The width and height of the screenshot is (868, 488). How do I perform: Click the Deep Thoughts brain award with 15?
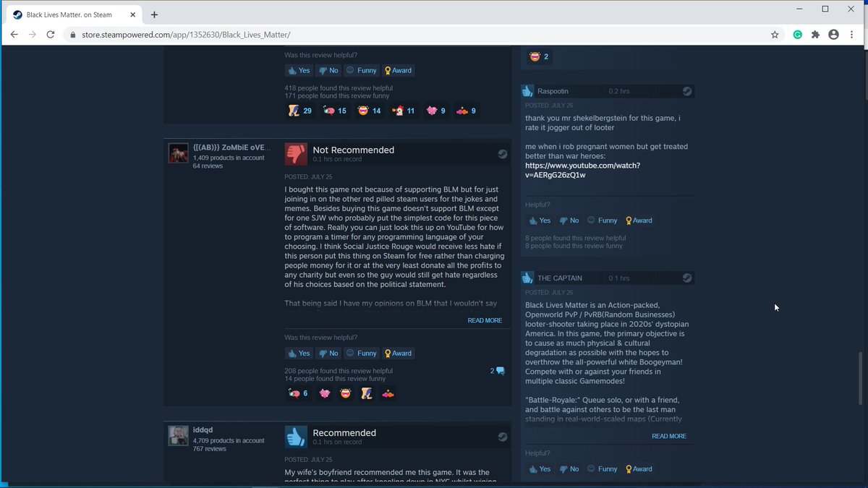pyautogui.click(x=336, y=111)
